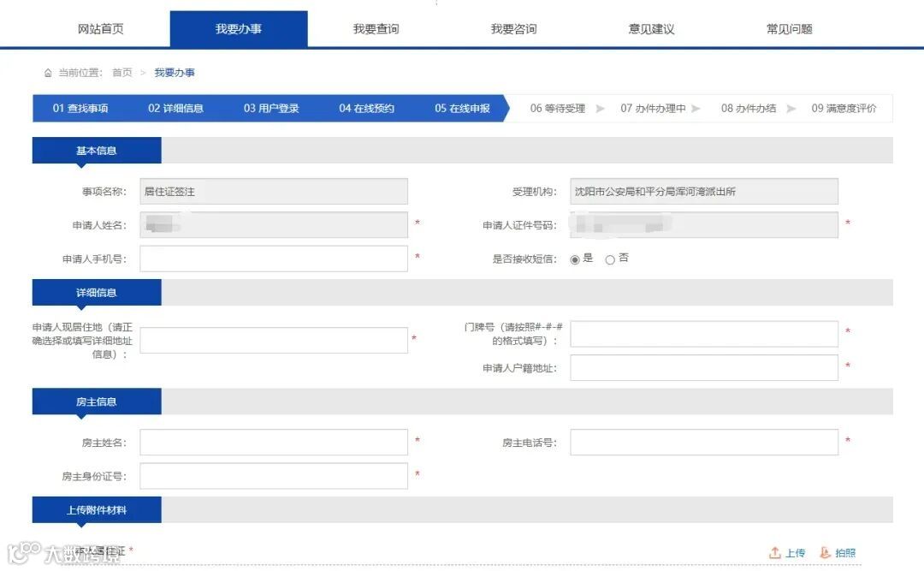Click the 受理机构 field
924x571 pixels.
coord(704,192)
